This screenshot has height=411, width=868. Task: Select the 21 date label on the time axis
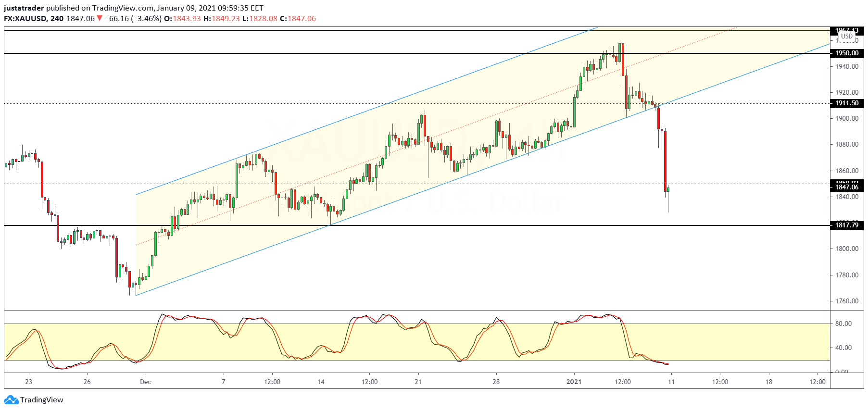418,382
